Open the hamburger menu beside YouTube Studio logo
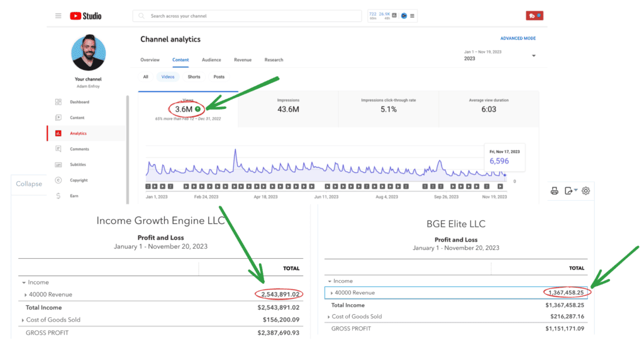The height and width of the screenshot is (345, 644). [58, 16]
